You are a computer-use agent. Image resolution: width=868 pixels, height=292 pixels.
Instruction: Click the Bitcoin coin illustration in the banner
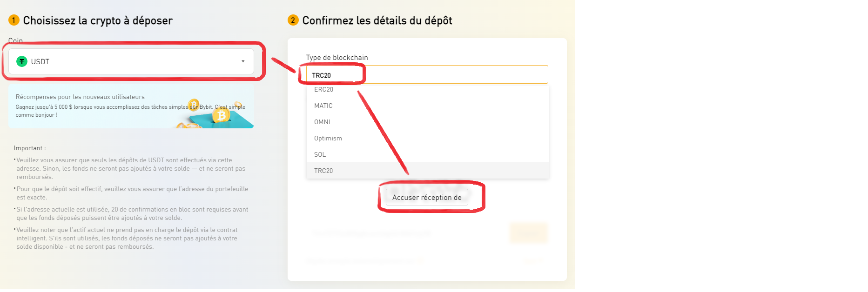coord(221,115)
